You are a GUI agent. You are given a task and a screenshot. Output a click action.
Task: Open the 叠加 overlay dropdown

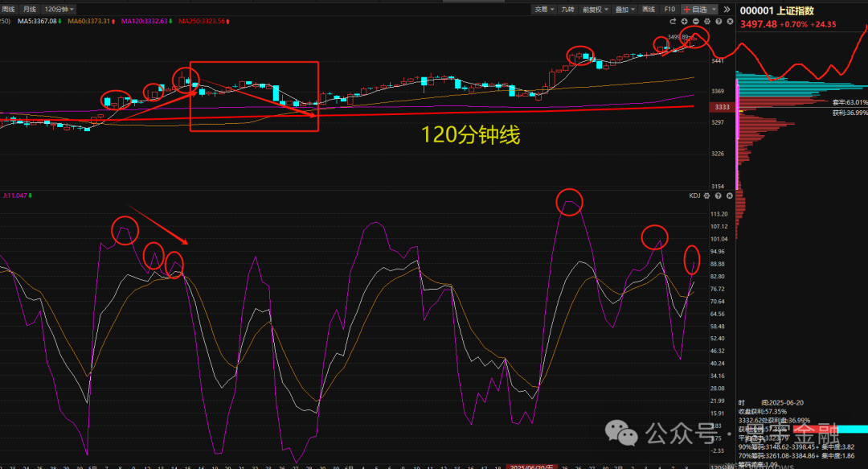pyautogui.click(x=625, y=10)
